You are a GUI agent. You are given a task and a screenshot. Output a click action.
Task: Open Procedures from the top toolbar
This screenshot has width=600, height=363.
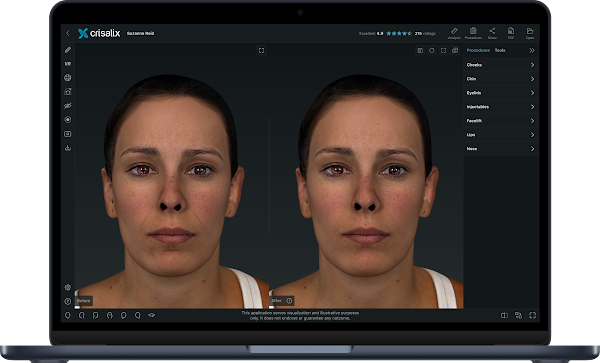pos(473,33)
